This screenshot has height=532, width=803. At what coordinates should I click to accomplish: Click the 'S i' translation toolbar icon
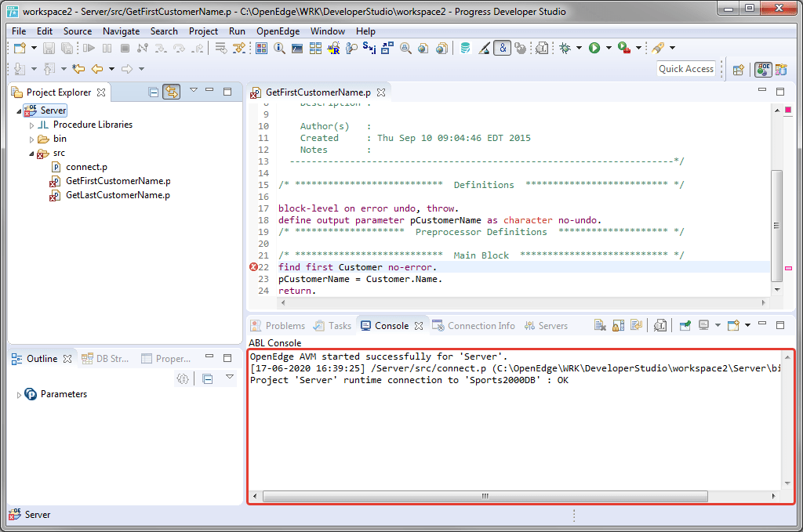[369, 48]
